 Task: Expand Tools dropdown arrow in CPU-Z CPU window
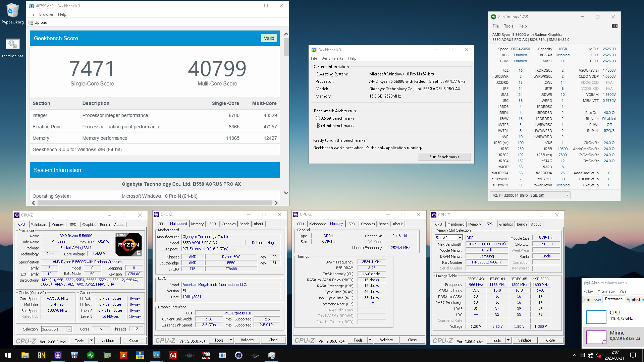(x=91, y=341)
